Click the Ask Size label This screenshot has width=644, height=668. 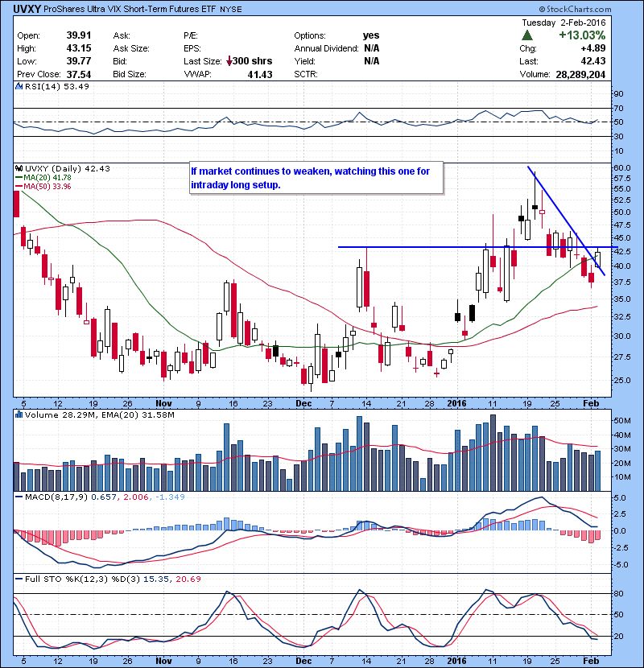point(131,48)
